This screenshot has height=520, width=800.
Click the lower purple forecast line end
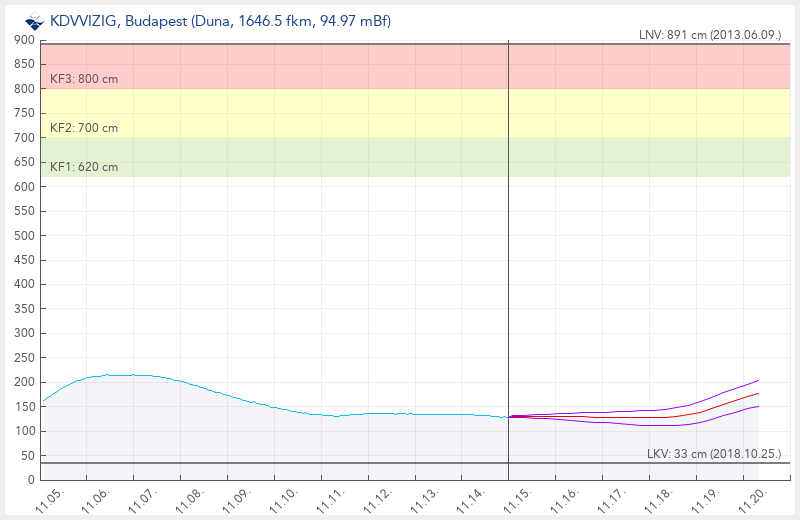click(x=758, y=406)
